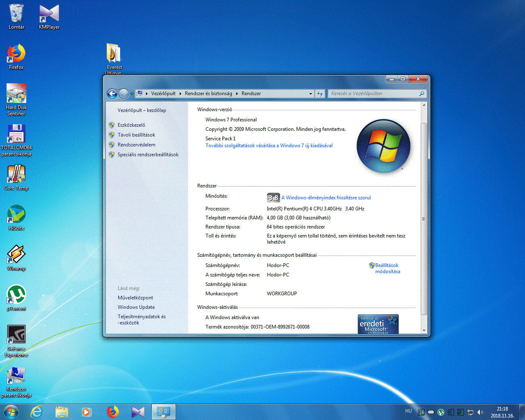
Task: Click the scrollbar up arrow
Action: tap(424, 105)
